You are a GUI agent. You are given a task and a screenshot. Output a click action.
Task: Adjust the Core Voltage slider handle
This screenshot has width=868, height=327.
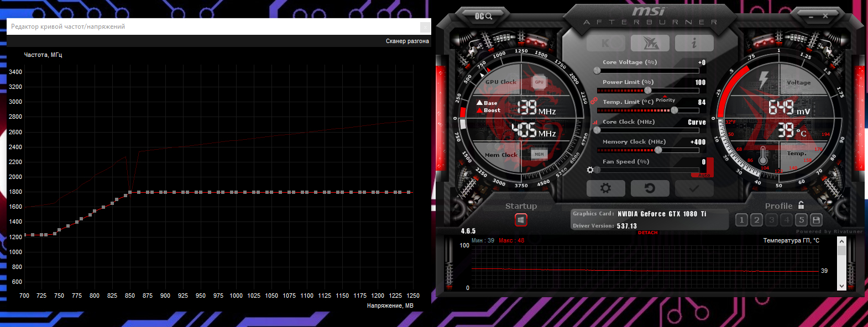point(597,70)
